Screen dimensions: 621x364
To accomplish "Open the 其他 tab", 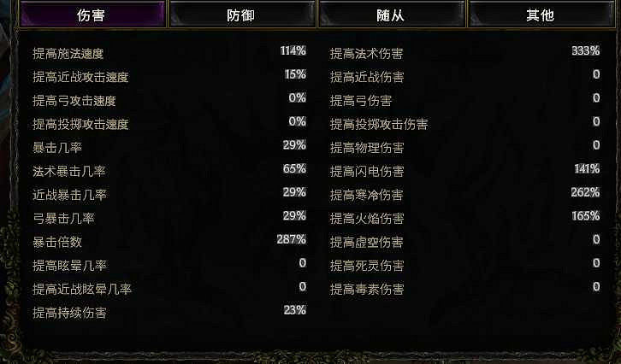I will (x=541, y=15).
